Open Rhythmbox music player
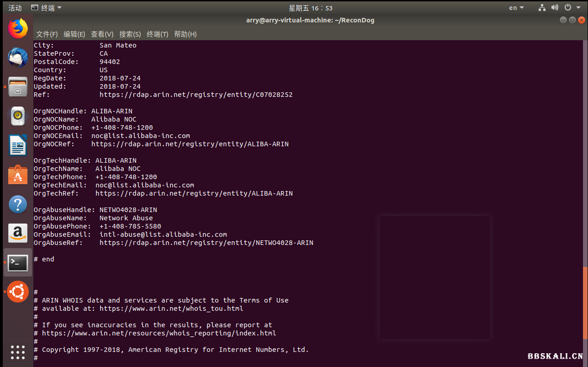This screenshot has width=588, height=367. pos(18,116)
